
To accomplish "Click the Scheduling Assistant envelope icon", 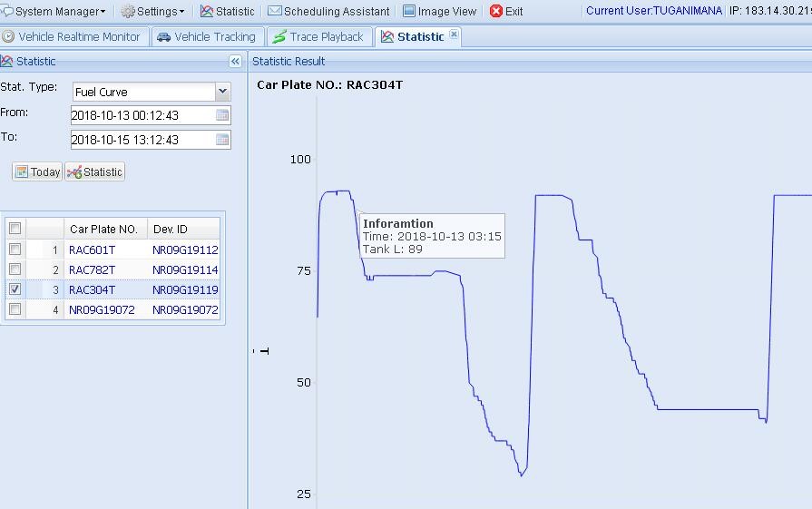I will coord(275,10).
